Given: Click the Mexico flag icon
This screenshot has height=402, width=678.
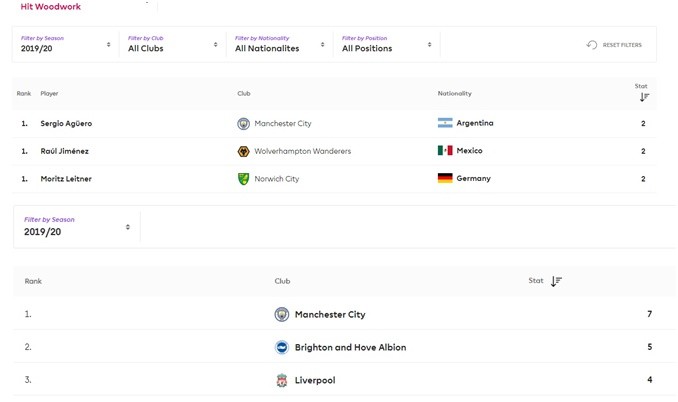Looking at the screenshot, I should tap(445, 150).
